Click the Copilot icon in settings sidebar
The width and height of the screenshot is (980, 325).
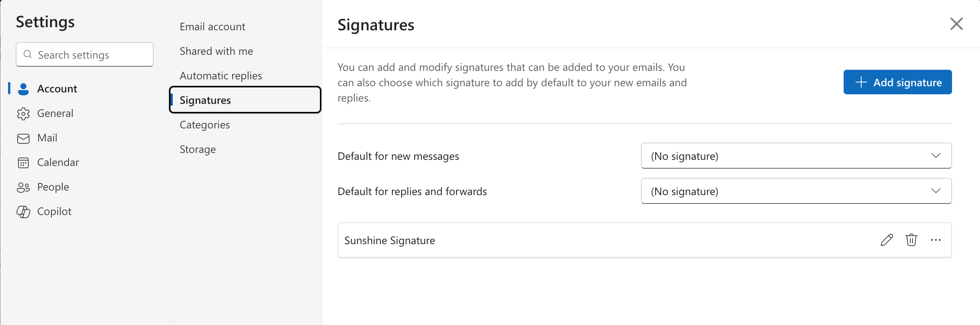point(23,212)
